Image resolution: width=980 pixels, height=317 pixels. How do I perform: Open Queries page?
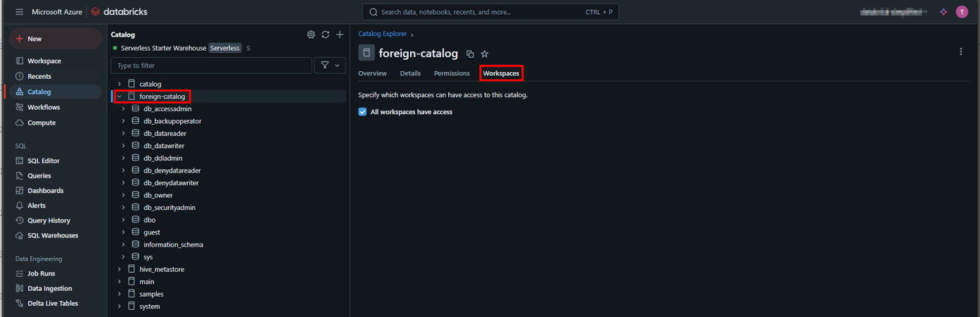(56, 175)
